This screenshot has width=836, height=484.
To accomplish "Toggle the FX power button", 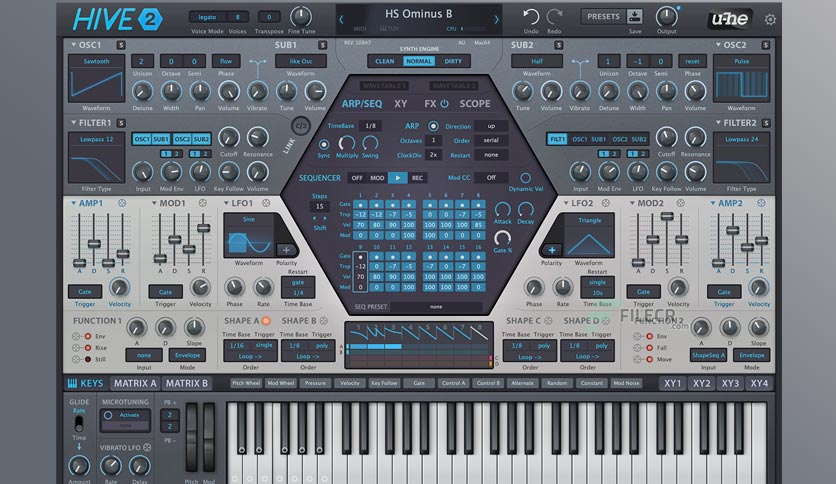I will coord(444,103).
